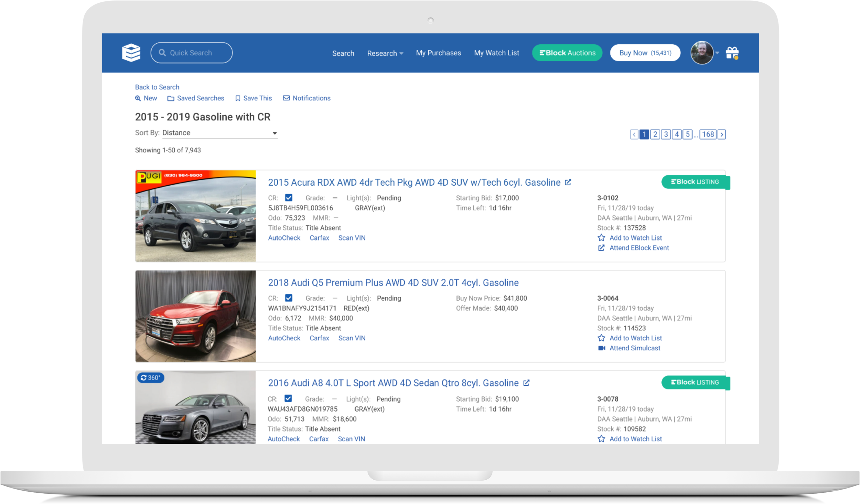The image size is (860, 504).
Task: Click the Quick Search field
Action: [x=191, y=53]
